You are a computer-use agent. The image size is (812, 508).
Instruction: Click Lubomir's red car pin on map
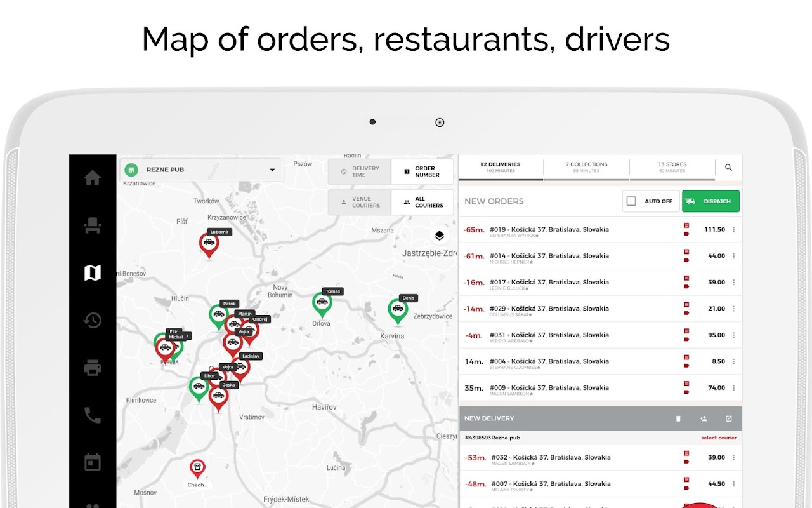(x=209, y=246)
